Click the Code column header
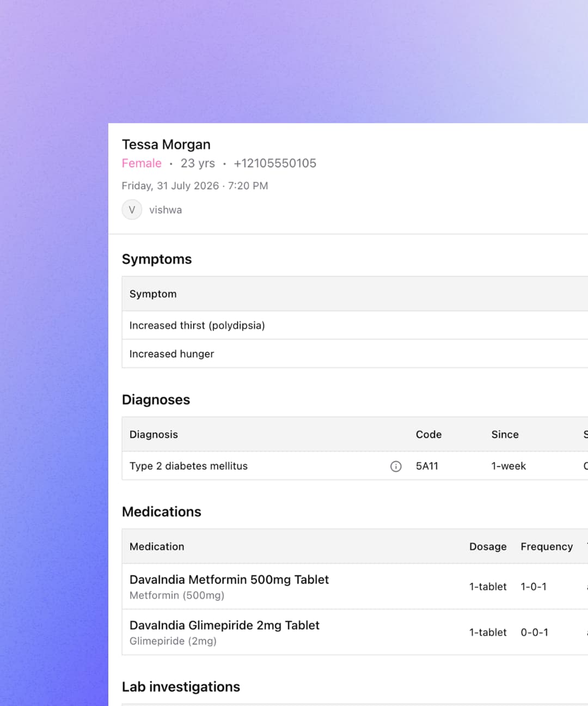 point(428,435)
